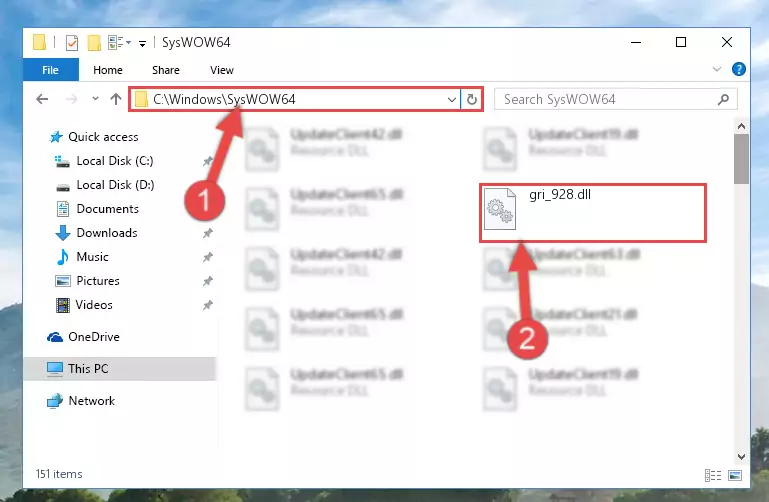
Task: Click the search magnifier icon
Action: click(723, 100)
